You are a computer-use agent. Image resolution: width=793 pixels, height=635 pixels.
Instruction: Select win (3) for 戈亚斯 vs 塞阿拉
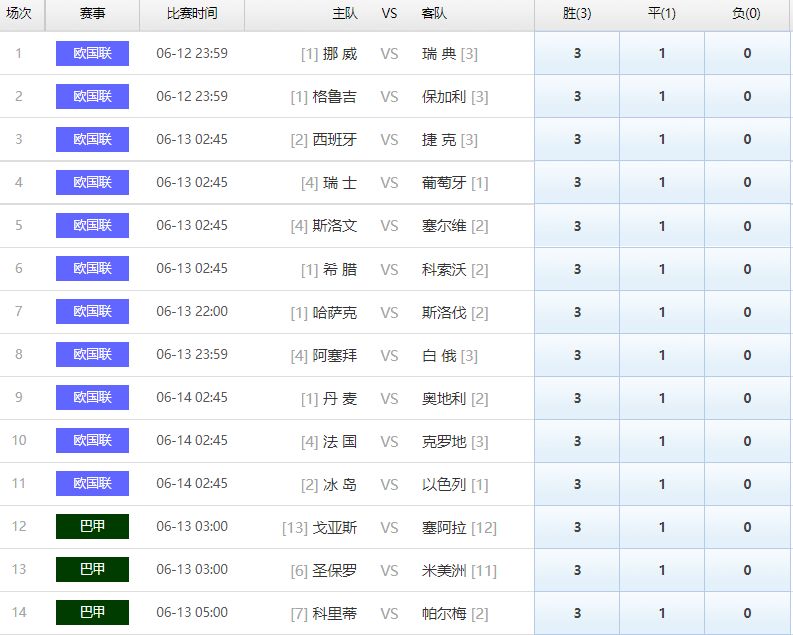point(577,527)
